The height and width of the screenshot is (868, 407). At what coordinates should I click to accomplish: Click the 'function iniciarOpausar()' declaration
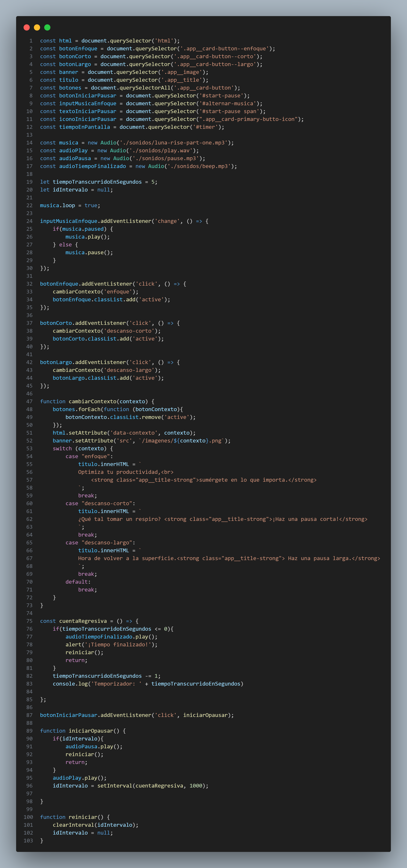point(80,731)
